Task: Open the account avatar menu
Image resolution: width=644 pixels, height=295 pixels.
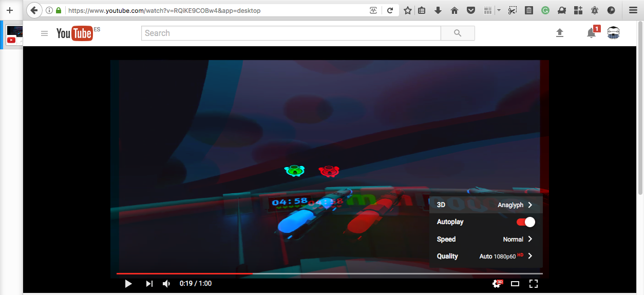Action: [613, 33]
